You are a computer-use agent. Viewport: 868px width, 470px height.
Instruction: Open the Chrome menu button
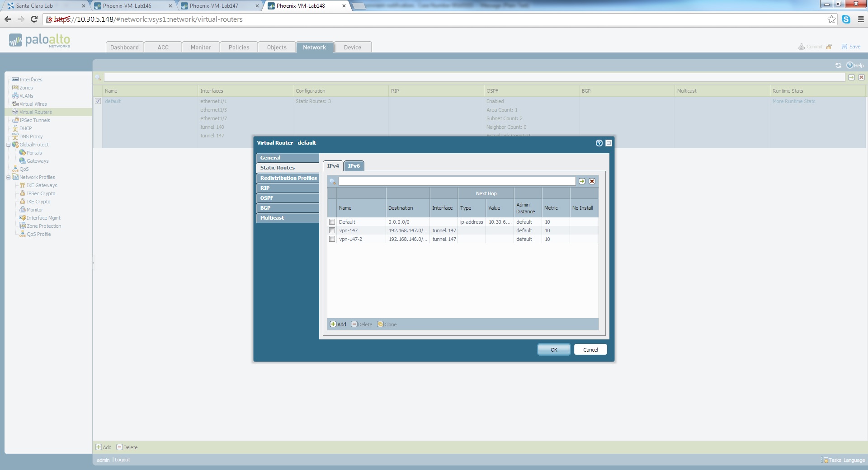[x=860, y=19]
